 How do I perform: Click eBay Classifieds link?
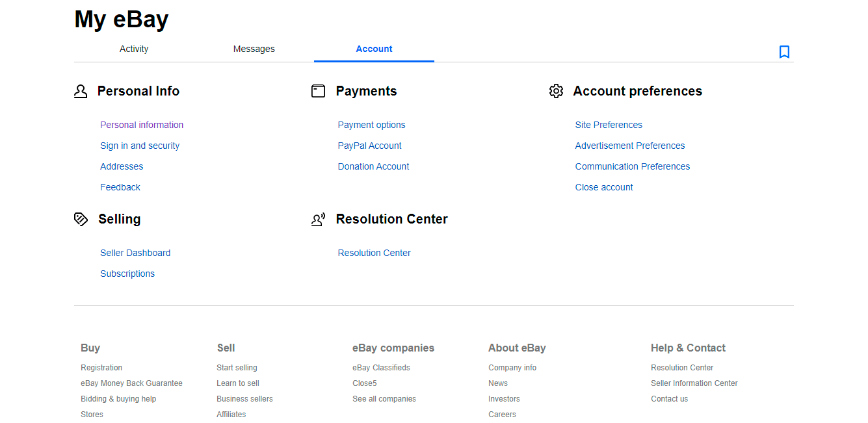381,368
